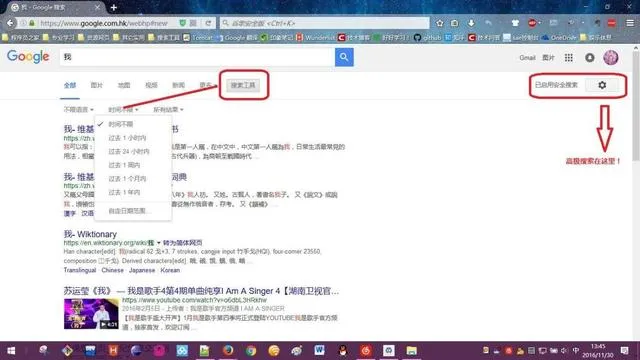Click the Translingual link under Wiktionary
The width and height of the screenshot is (640, 360).
tap(80, 270)
